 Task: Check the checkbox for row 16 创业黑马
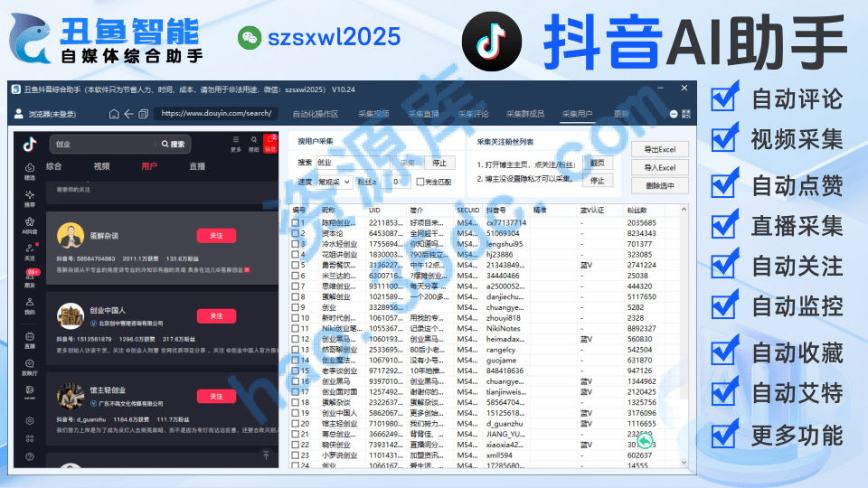click(x=295, y=381)
